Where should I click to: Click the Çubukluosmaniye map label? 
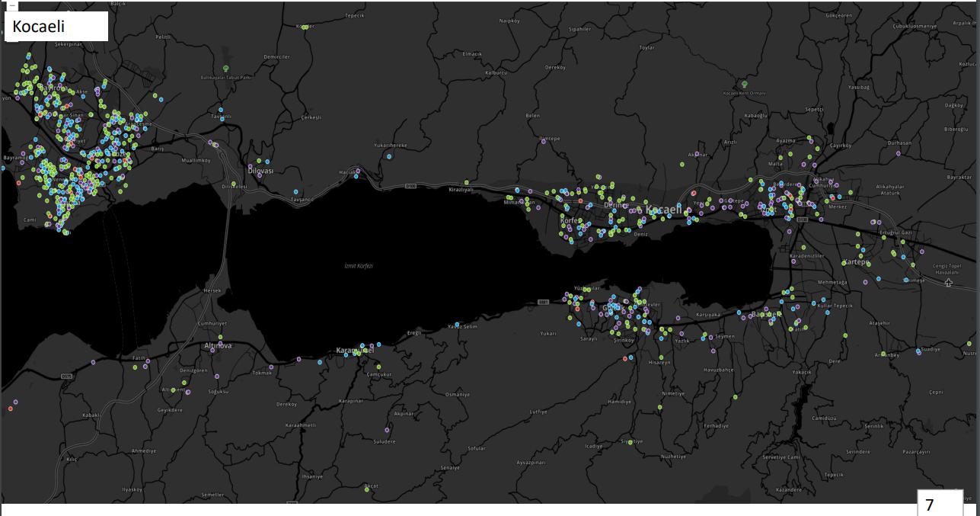[915, 25]
